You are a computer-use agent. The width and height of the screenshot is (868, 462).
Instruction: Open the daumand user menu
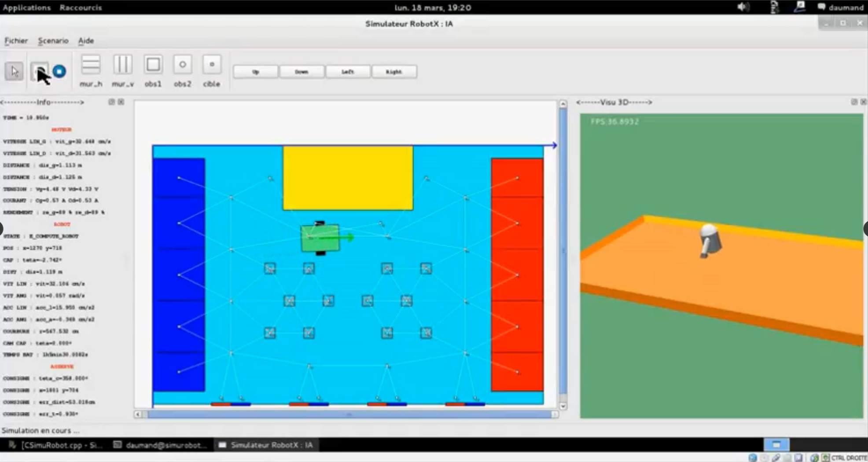pyautogui.click(x=841, y=7)
